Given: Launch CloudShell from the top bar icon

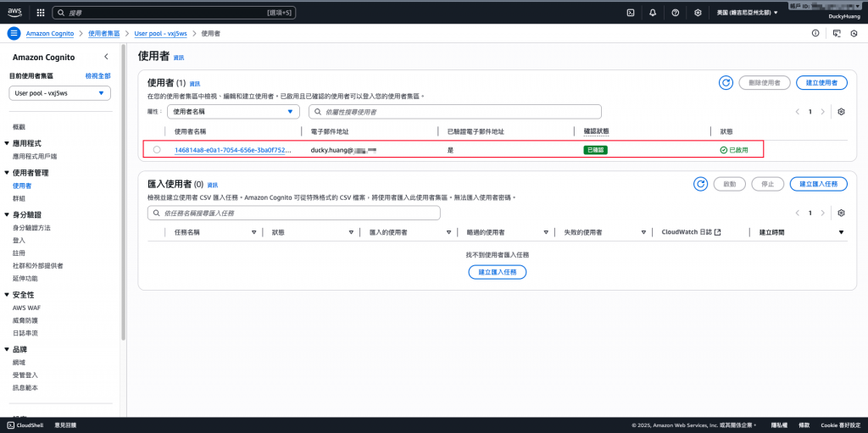Looking at the screenshot, I should click(x=630, y=12).
